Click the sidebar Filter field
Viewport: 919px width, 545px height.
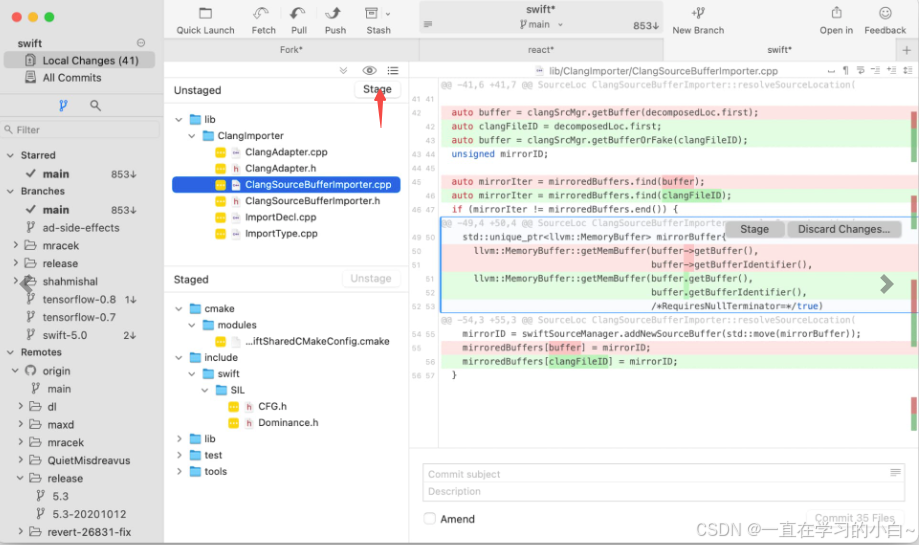coord(81,130)
